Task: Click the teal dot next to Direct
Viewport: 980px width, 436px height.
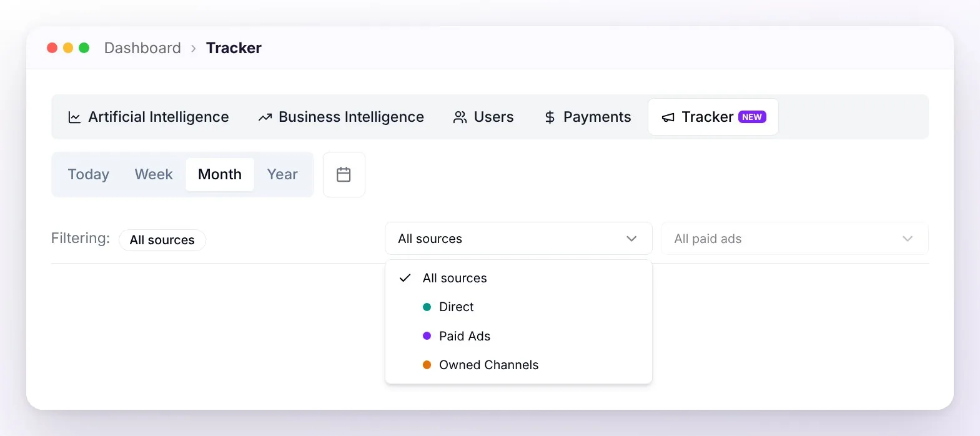Action: click(x=427, y=307)
